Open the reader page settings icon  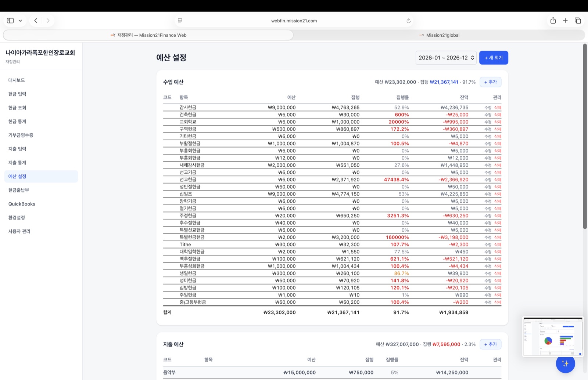[180, 21]
